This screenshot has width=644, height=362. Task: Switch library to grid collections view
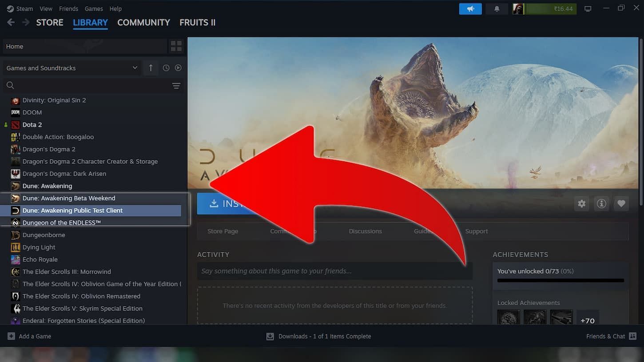pyautogui.click(x=176, y=46)
